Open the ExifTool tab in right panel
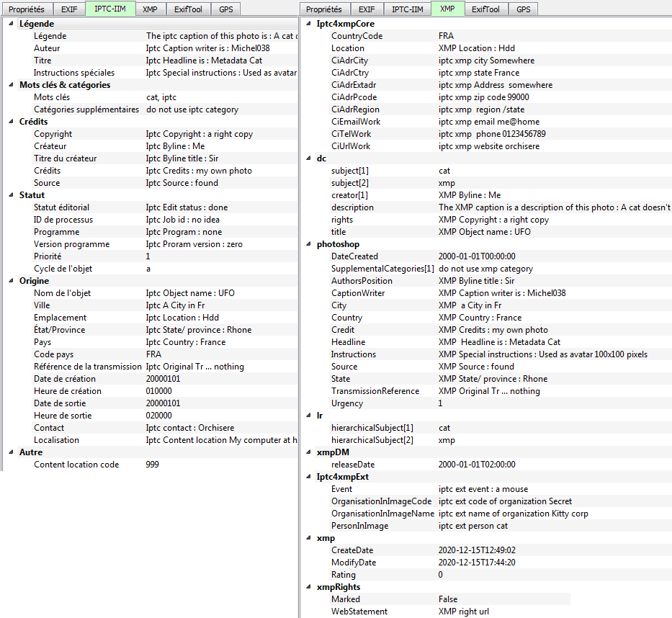Image resolution: width=672 pixels, height=618 pixels. pos(485,9)
